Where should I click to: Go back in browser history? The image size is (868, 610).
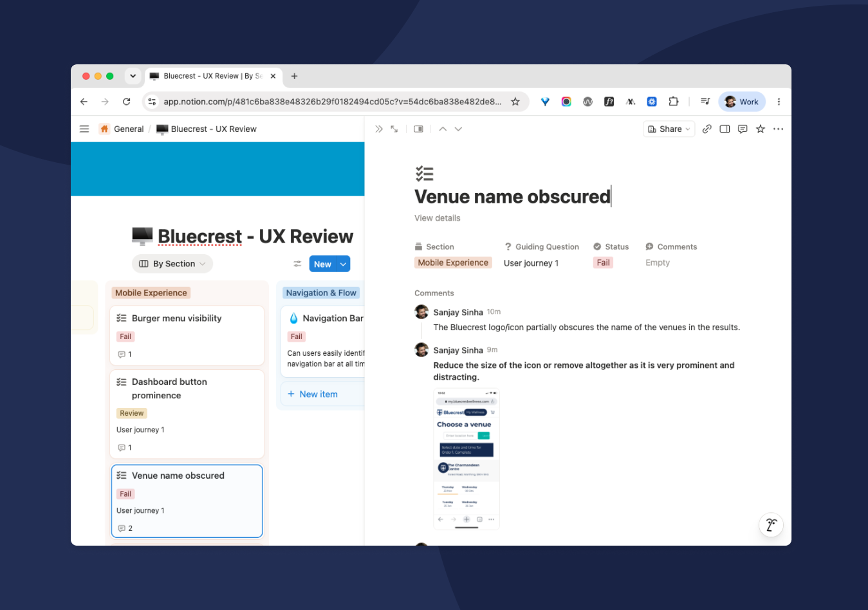(x=84, y=102)
